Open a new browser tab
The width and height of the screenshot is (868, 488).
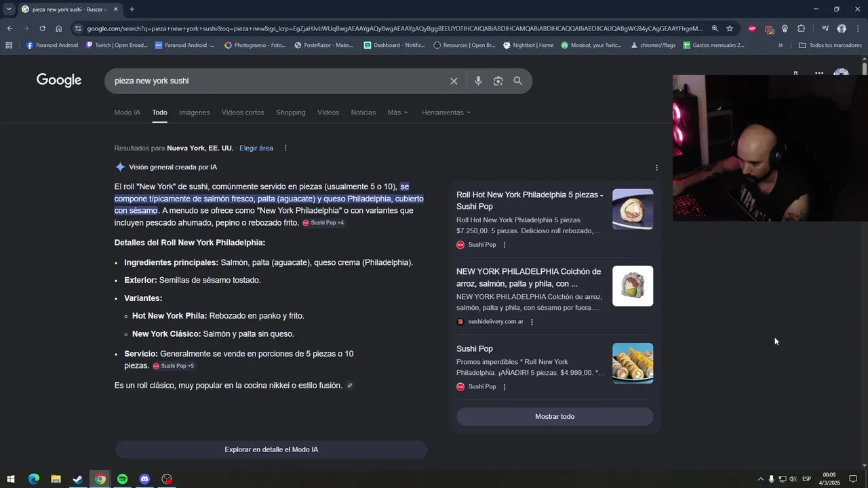[x=132, y=9]
